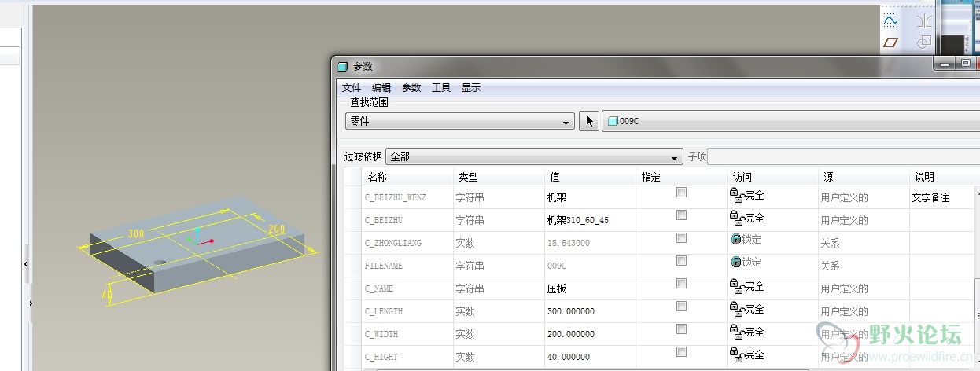This screenshot has width=980, height=371.
Task: Click the 009C model name field
Action: (x=790, y=122)
